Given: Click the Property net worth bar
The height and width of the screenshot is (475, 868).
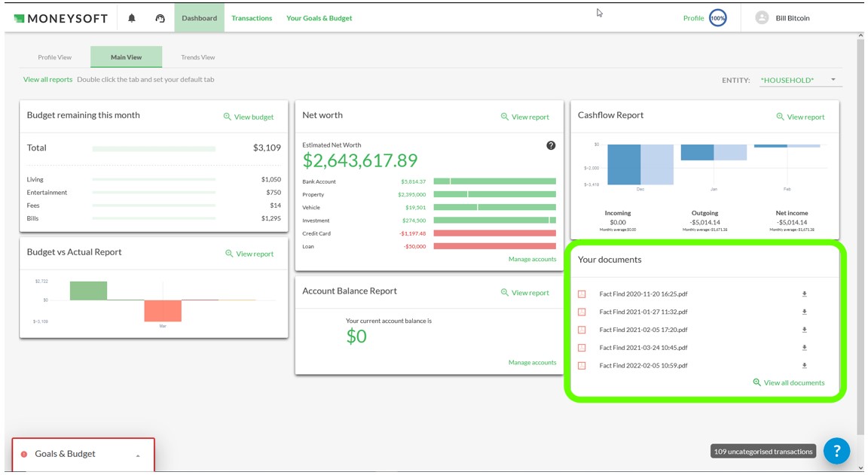Looking at the screenshot, I should (x=495, y=195).
